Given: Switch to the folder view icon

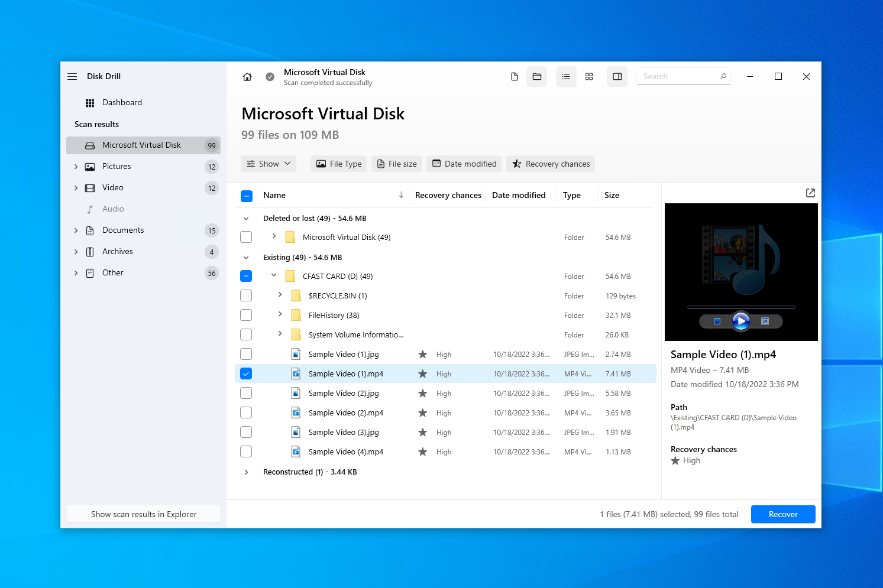Looking at the screenshot, I should click(537, 77).
